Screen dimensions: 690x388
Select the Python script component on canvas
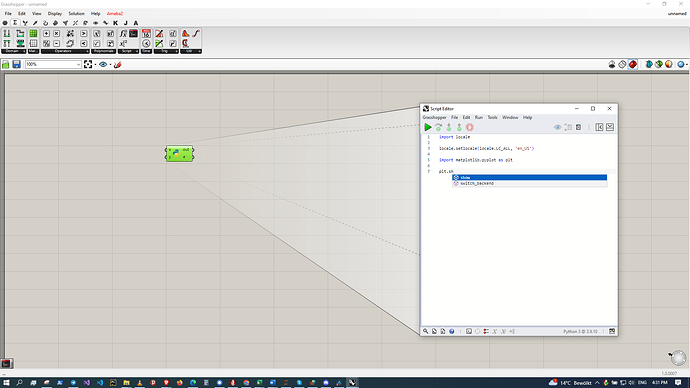pos(180,154)
